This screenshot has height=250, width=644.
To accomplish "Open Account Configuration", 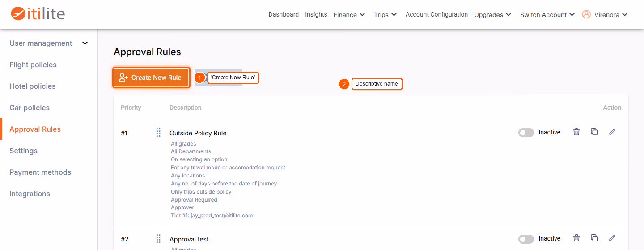I will [x=436, y=14].
